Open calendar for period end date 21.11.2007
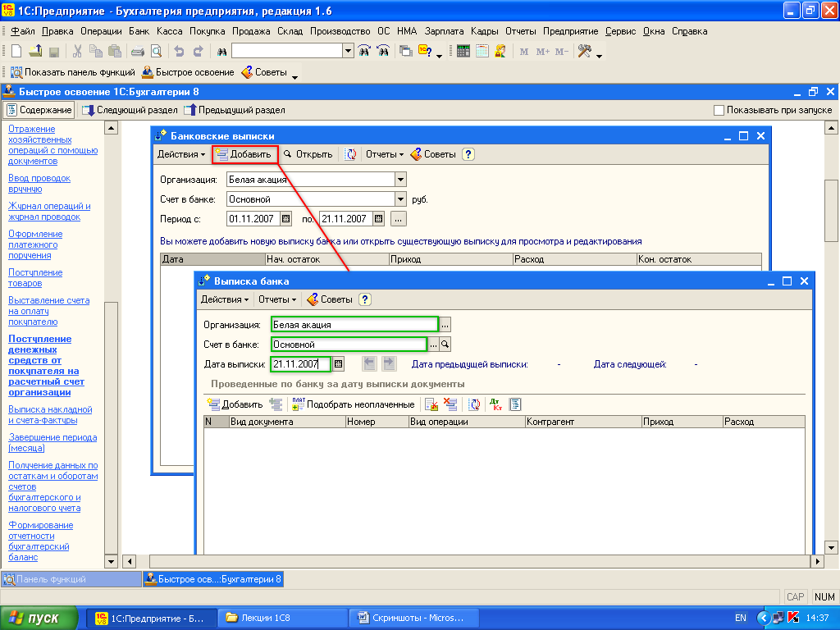 tap(379, 218)
